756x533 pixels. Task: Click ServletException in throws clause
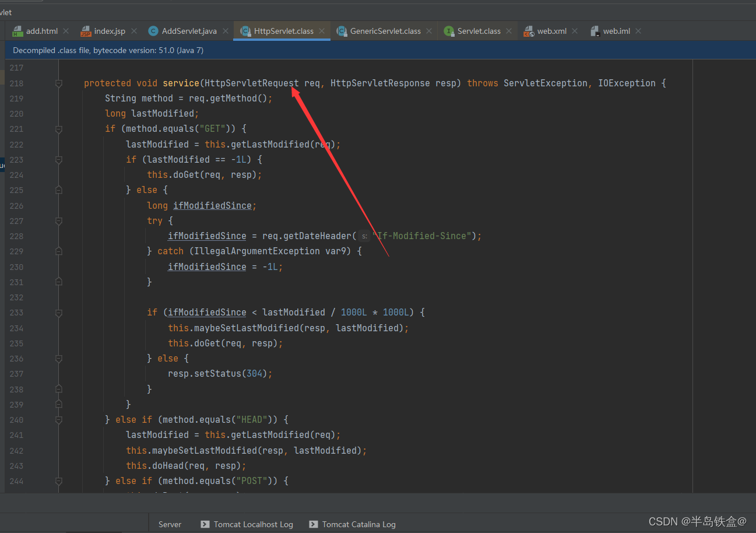(546, 83)
